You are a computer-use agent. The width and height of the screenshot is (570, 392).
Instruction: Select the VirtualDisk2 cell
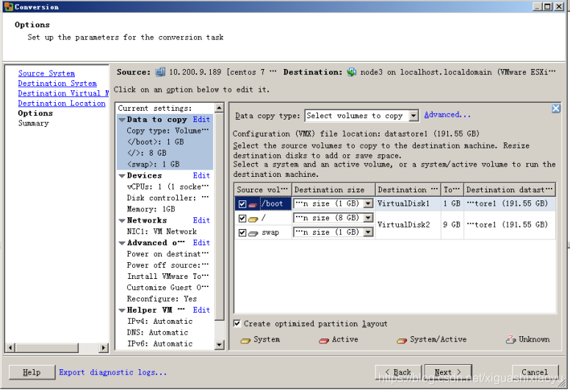[x=408, y=225]
